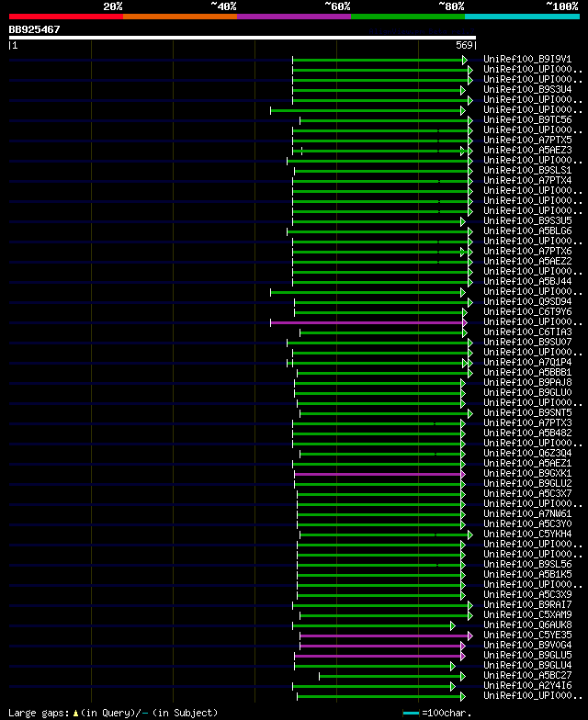The height and width of the screenshot is (720, 588).
Task: Click the white BB925467 query length bar
Action: pos(243,38)
